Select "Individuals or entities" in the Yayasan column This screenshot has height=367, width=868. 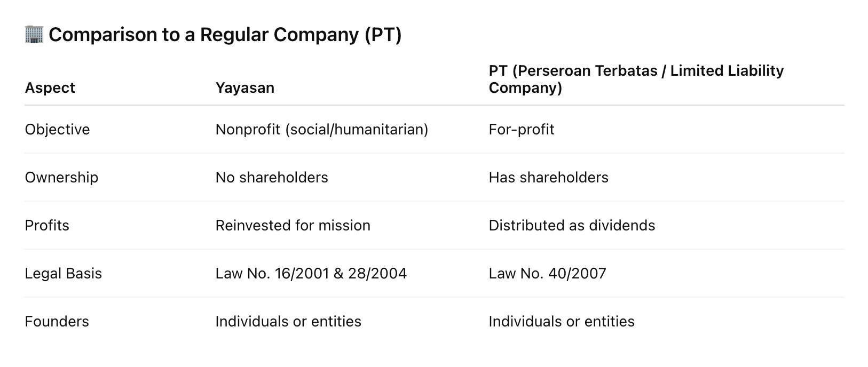click(288, 322)
